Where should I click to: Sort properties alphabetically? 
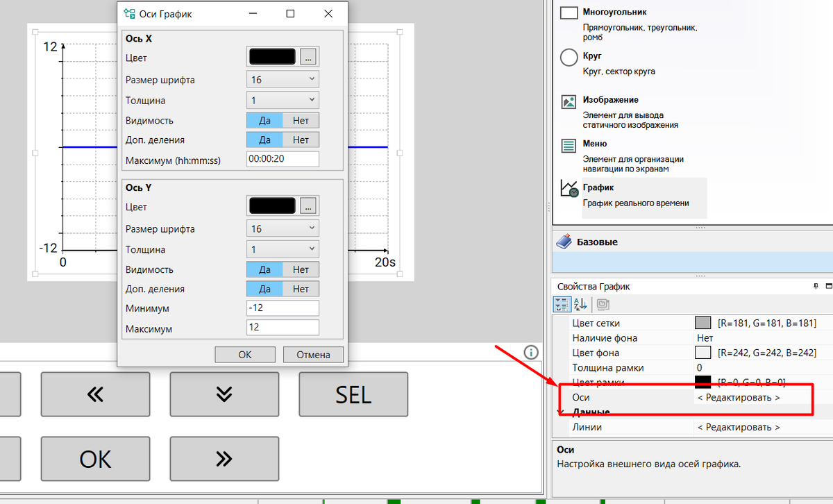(580, 304)
